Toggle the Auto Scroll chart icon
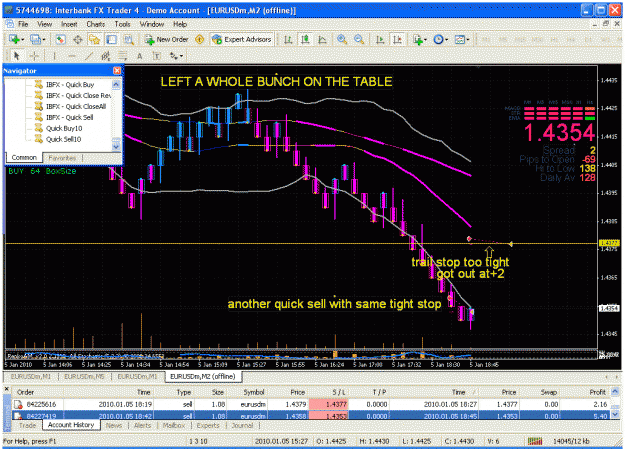The image size is (625, 449). coord(380,39)
